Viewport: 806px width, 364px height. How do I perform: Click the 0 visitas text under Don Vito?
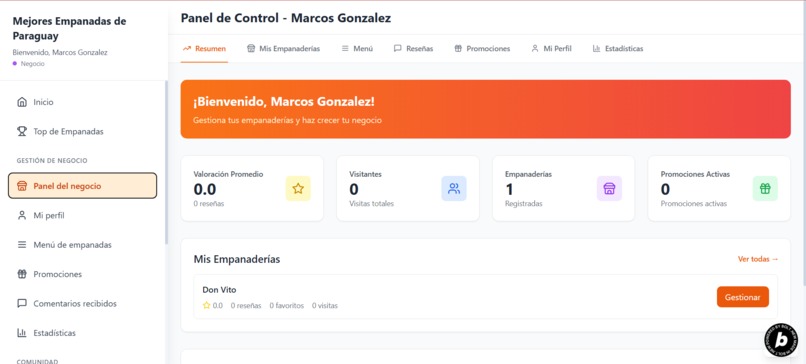tap(325, 305)
